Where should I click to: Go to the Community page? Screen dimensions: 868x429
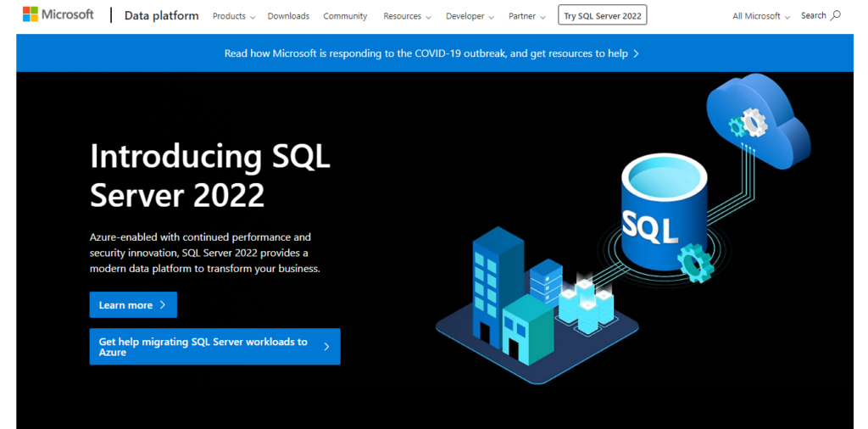345,16
